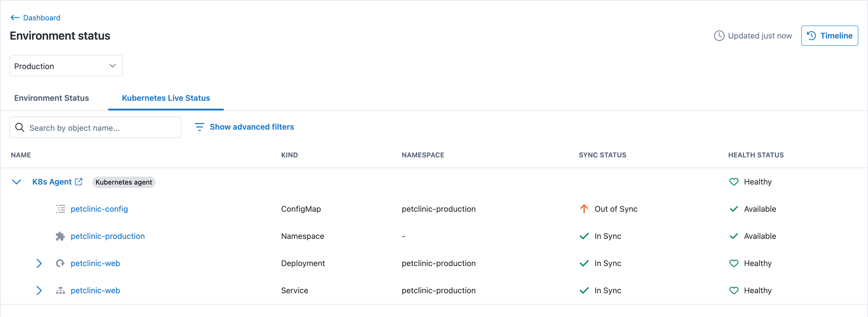Go back to Dashboard

point(42,18)
